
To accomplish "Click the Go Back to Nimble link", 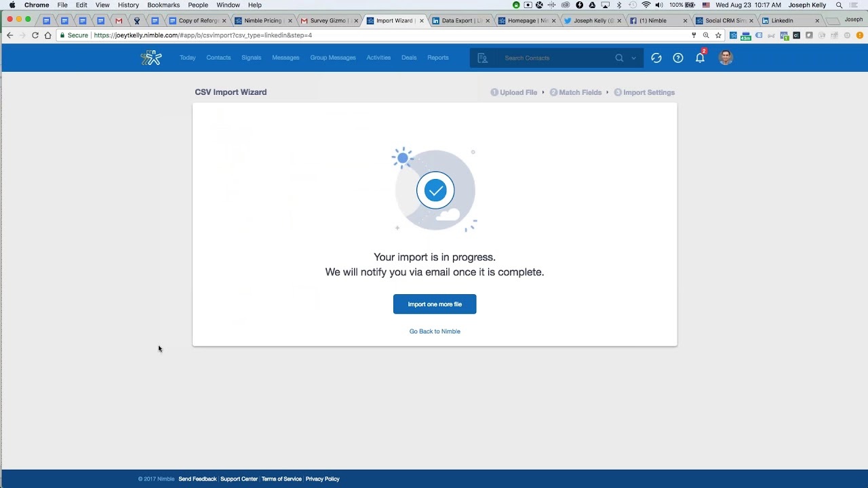I will (435, 331).
